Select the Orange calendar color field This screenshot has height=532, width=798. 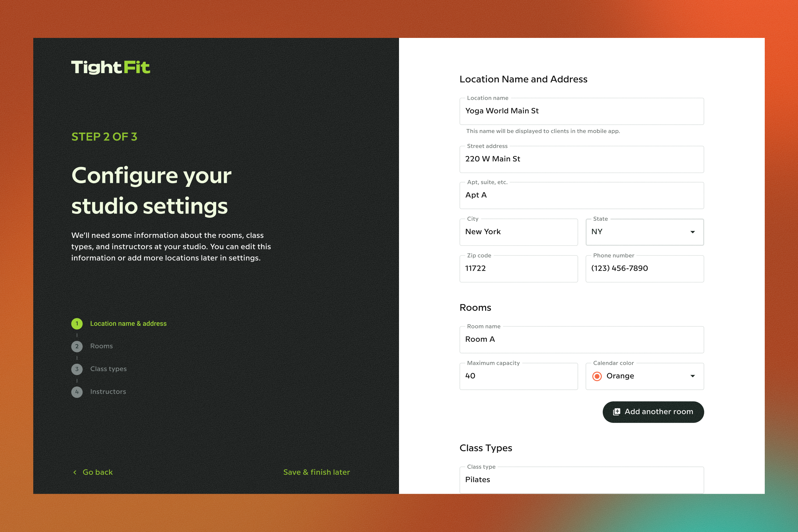[x=645, y=376]
